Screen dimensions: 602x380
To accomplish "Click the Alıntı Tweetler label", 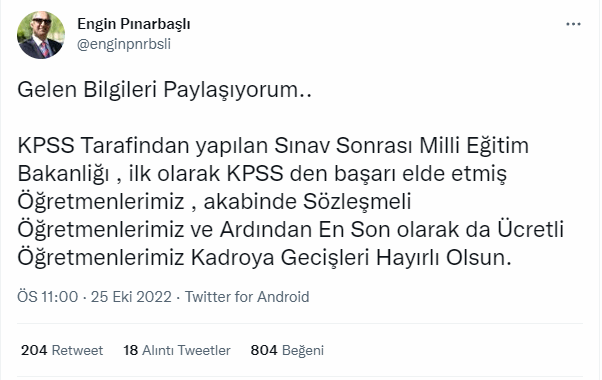I will 186,350.
